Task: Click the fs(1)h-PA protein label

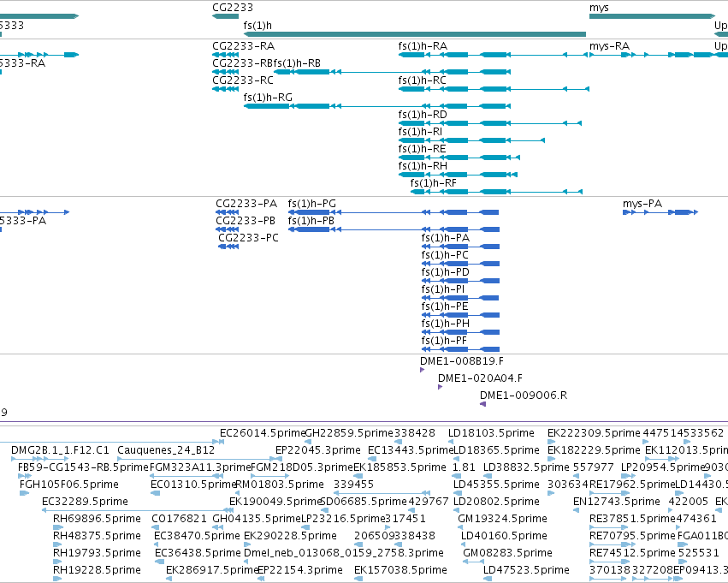Action: click(x=446, y=238)
